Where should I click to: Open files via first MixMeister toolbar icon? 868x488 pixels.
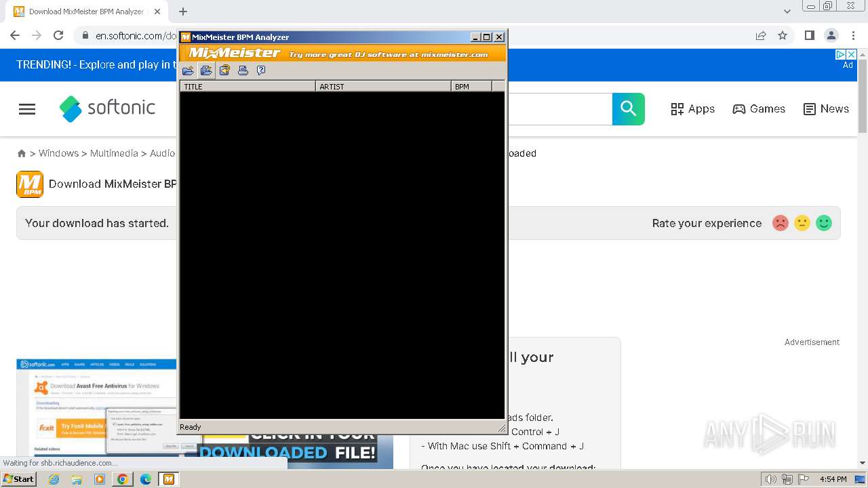click(188, 70)
